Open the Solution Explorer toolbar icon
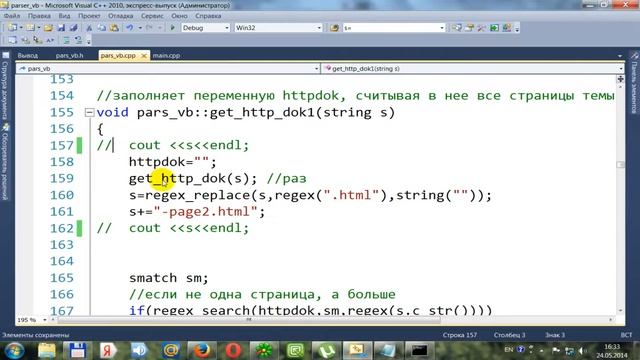 coord(457,28)
